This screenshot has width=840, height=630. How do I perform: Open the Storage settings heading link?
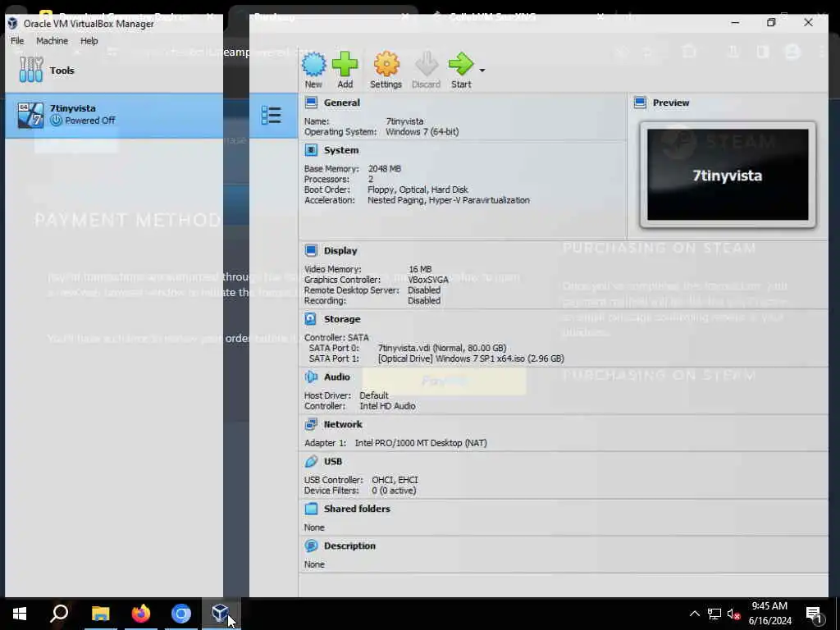[342, 319]
